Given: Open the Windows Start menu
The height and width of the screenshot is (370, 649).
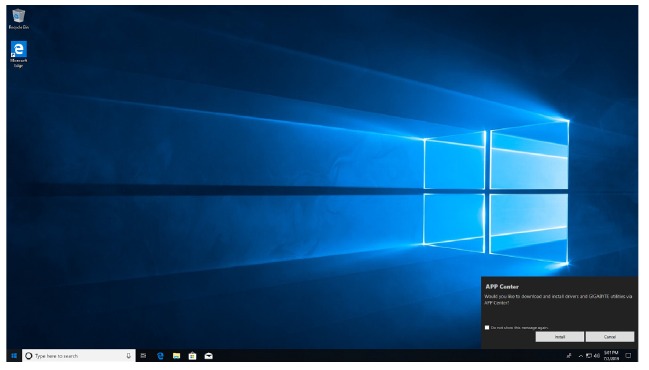Looking at the screenshot, I should pos(14,356).
